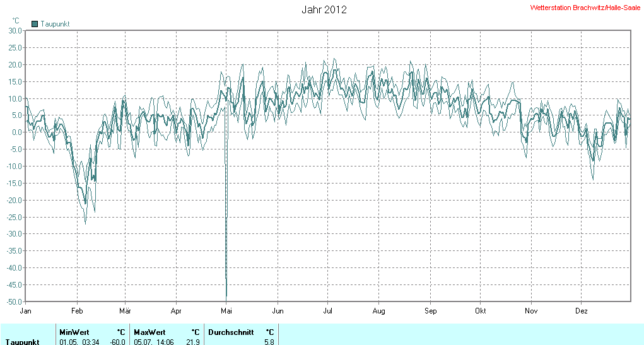Viewport: 644px width, 345px height.
Task: Click the average value 5.8 cell
Action: 269,341
